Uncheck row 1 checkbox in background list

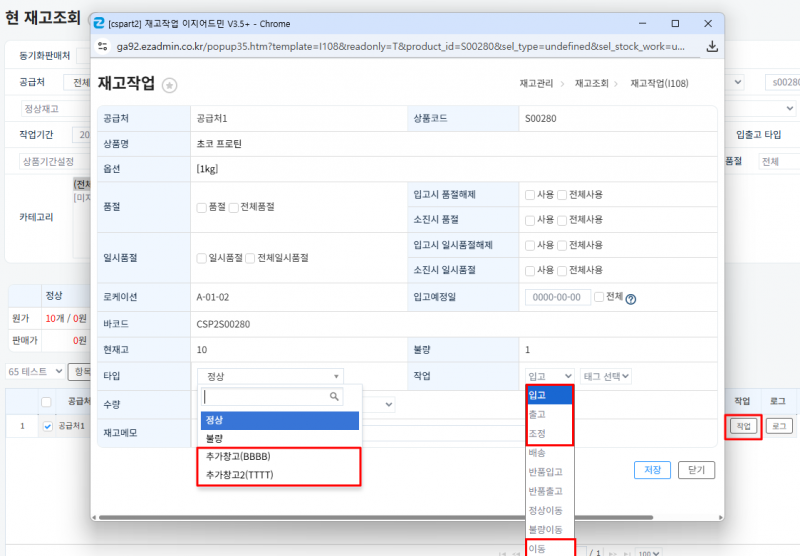48,426
